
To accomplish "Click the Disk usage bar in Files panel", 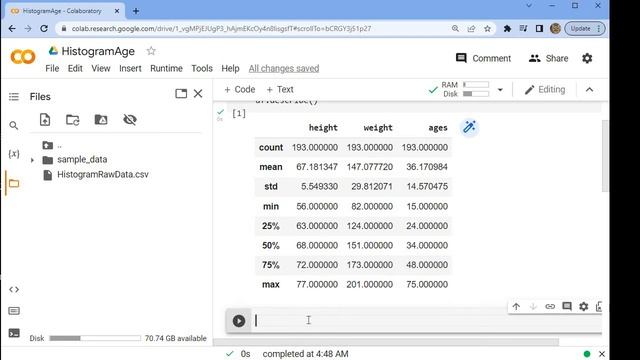I will pyautogui.click(x=95, y=338).
